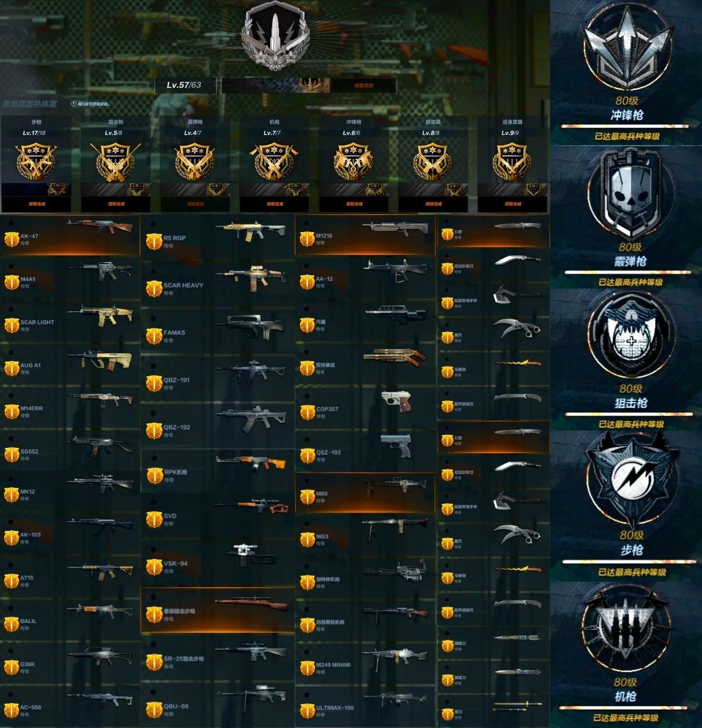
Task: Select the AK-47 rifle entry
Action: tap(70, 236)
